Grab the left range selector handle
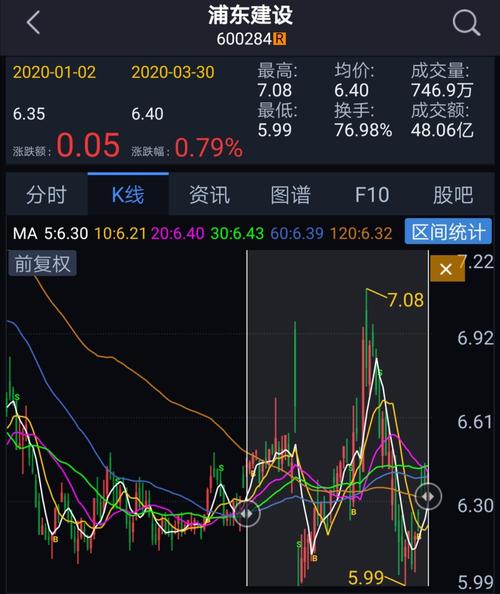 point(247,513)
